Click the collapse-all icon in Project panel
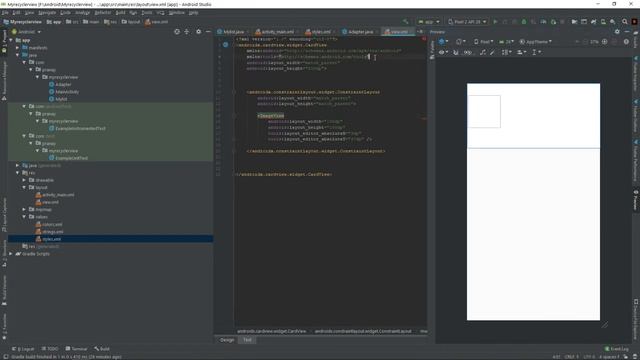 pyautogui.click(x=187, y=31)
